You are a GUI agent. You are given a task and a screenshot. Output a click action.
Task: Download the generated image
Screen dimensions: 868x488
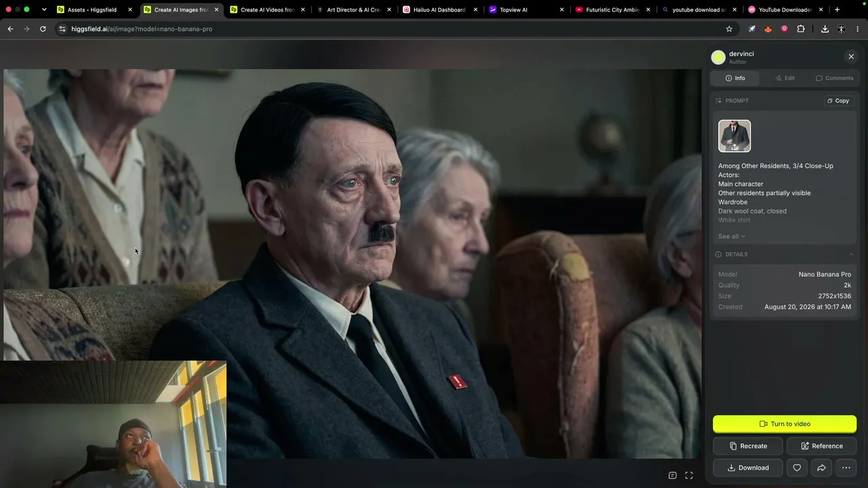pos(748,468)
